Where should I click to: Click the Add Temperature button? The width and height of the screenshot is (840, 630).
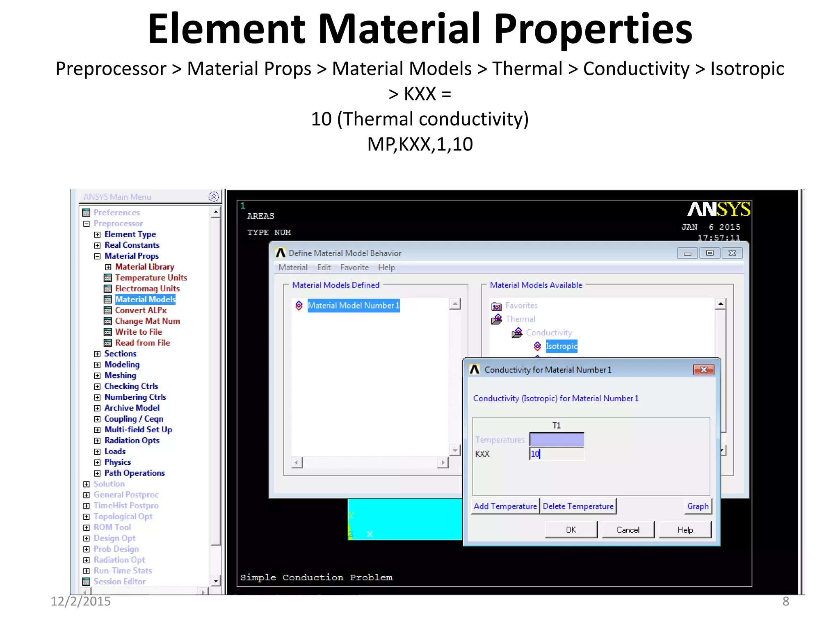[x=505, y=506]
